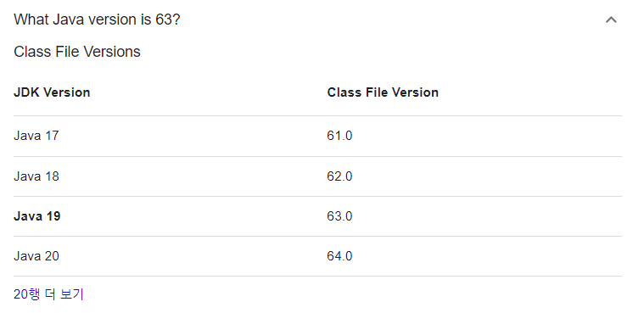Click the '62.0' class file value
The height and width of the screenshot is (313, 644).
[x=339, y=176]
